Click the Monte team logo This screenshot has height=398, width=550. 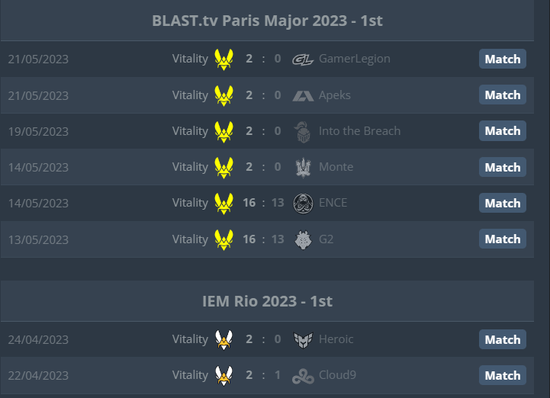(x=303, y=168)
